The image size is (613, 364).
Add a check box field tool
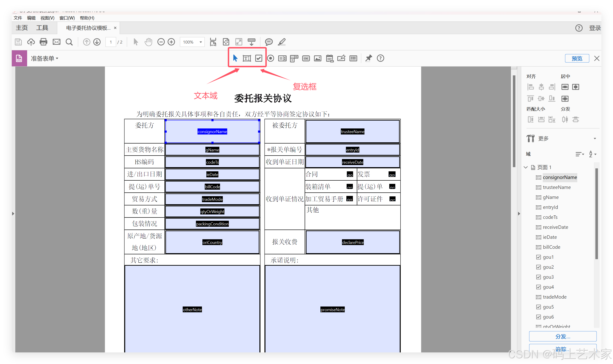coord(259,58)
